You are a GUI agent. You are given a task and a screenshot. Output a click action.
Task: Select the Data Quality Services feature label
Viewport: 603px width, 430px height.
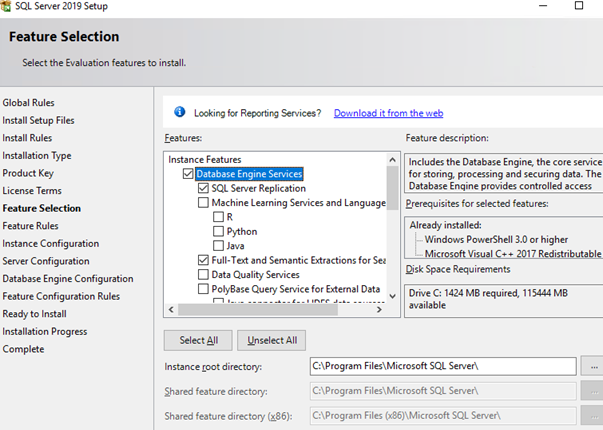[255, 274]
